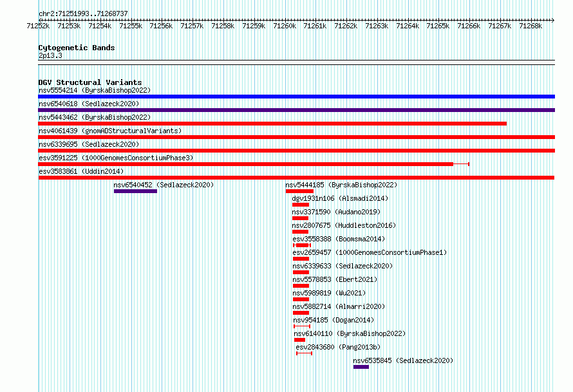Click the nsv5554214 (ByrskaBishop2022) label

coord(95,90)
